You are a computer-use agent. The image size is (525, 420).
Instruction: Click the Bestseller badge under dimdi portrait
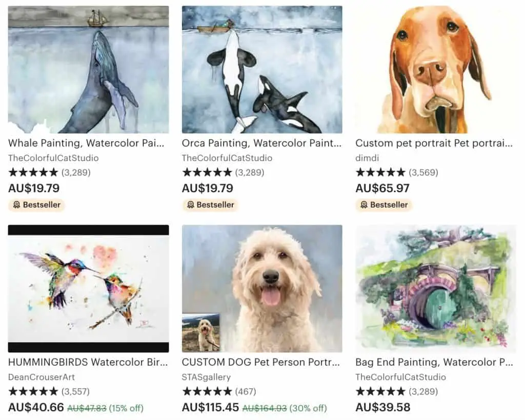click(x=384, y=205)
